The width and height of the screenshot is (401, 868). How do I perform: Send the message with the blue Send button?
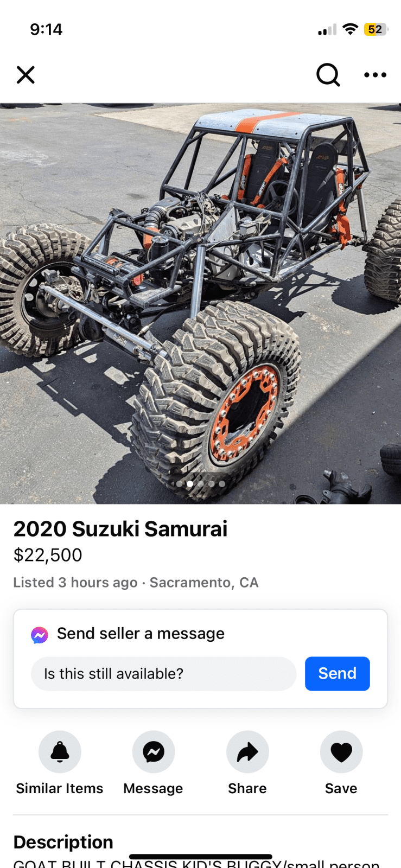(x=338, y=674)
